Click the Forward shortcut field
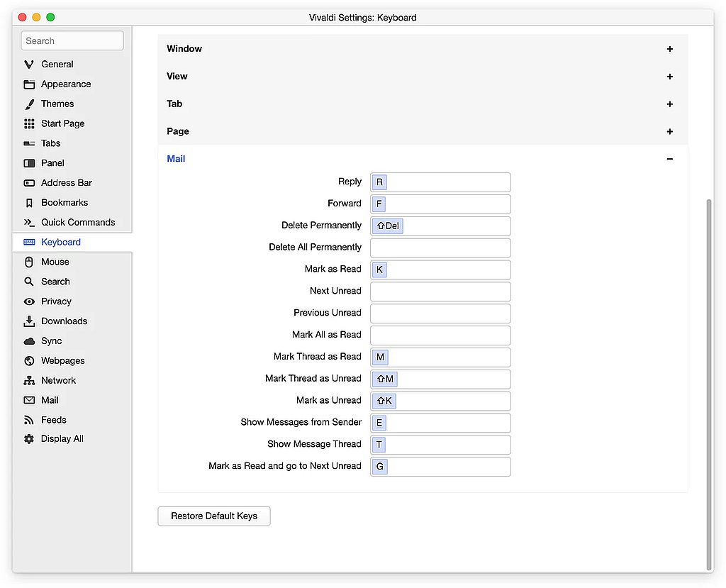The width and height of the screenshot is (726, 588). tap(440, 204)
